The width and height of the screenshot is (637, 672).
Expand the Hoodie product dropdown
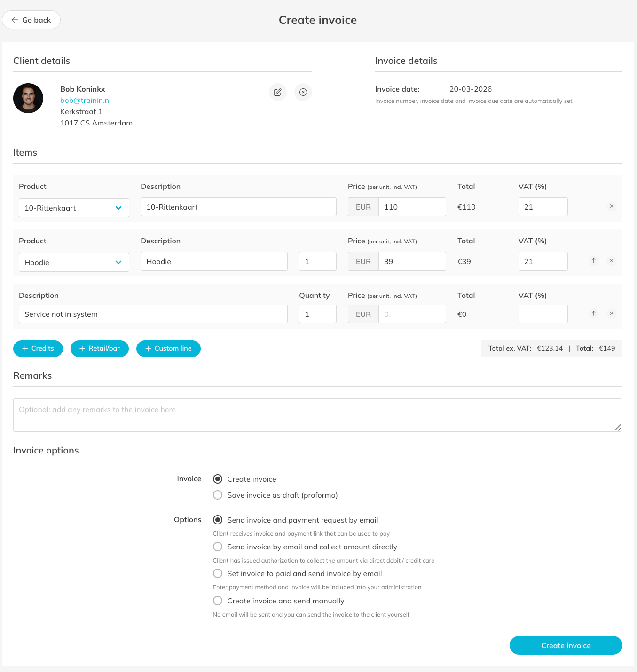pyautogui.click(x=74, y=262)
